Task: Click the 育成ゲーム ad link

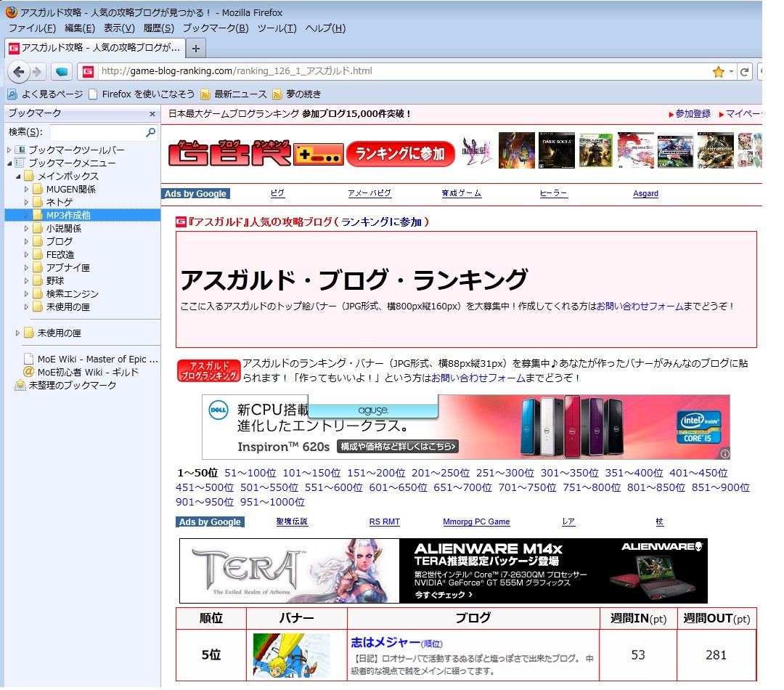Action: [x=462, y=194]
